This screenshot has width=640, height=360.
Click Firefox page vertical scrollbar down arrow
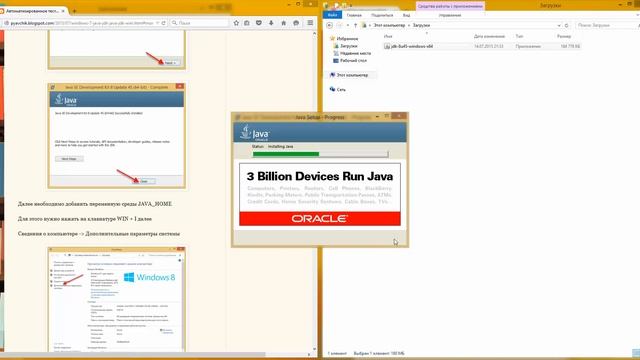(x=314, y=349)
